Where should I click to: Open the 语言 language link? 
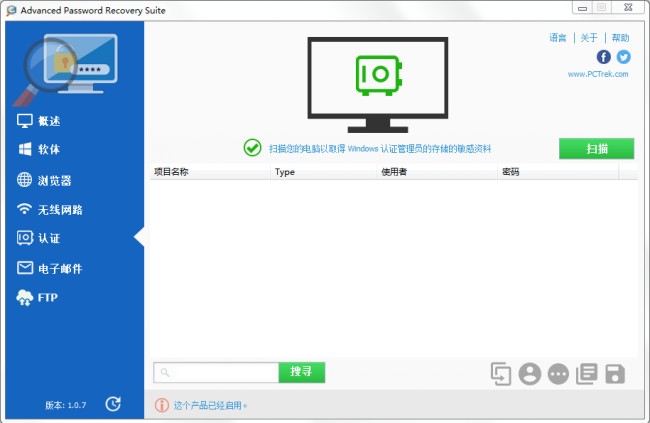coord(558,38)
